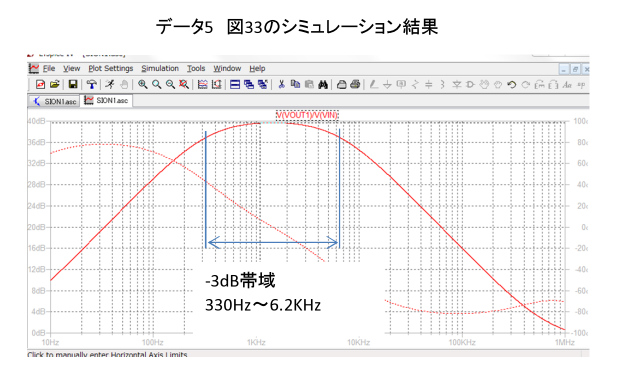
Task: Open the File menu
Action: [49, 69]
